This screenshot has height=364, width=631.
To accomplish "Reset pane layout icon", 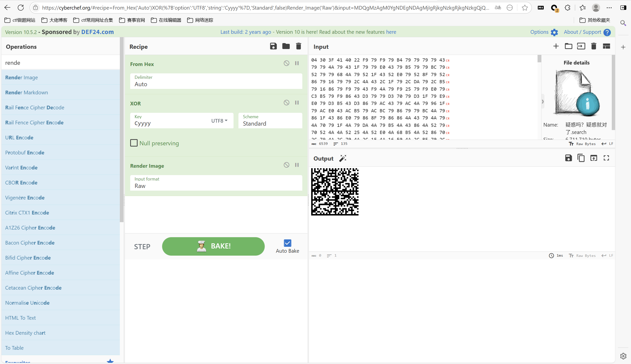I will [x=606, y=46].
